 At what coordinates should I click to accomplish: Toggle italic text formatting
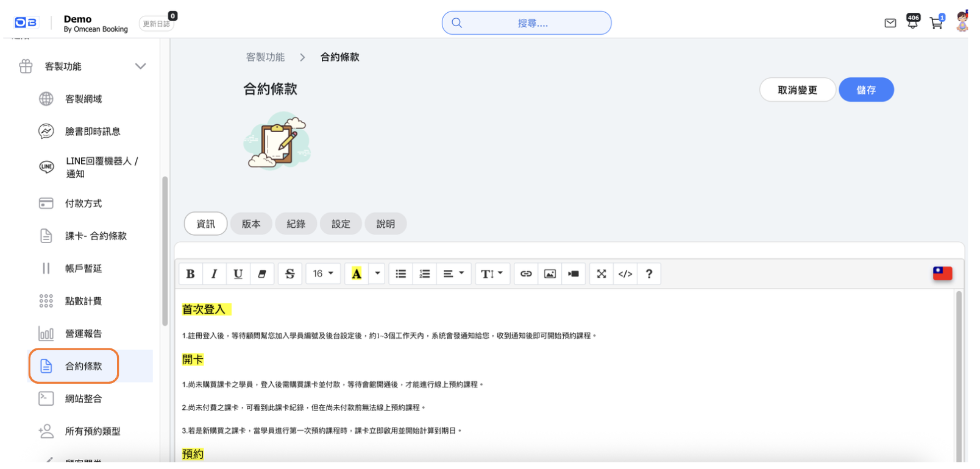pos(214,274)
